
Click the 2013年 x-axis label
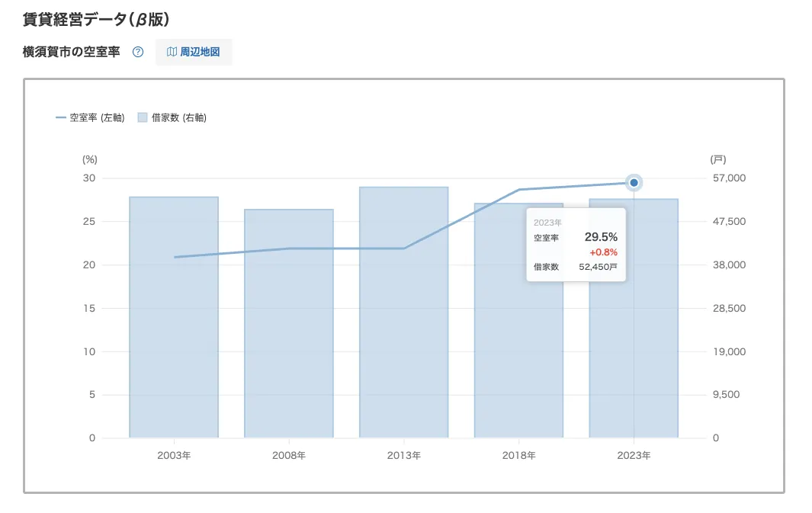(x=404, y=456)
